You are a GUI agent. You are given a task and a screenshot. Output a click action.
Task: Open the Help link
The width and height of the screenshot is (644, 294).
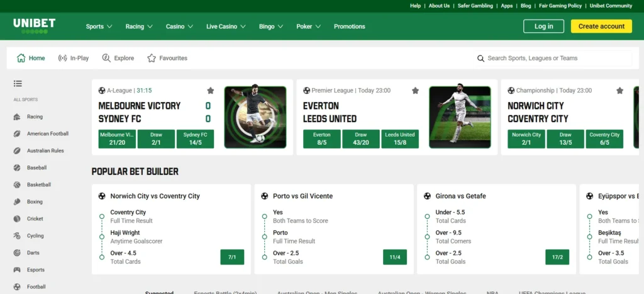click(x=415, y=6)
